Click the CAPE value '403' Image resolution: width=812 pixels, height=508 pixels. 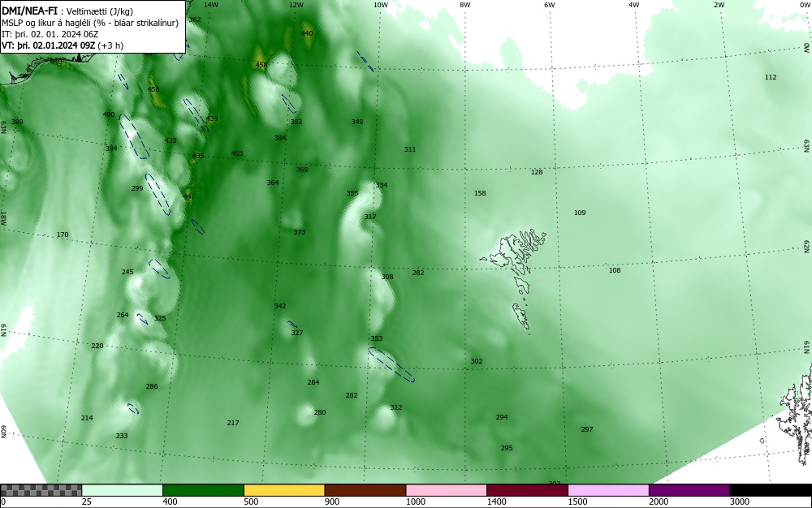[236, 153]
